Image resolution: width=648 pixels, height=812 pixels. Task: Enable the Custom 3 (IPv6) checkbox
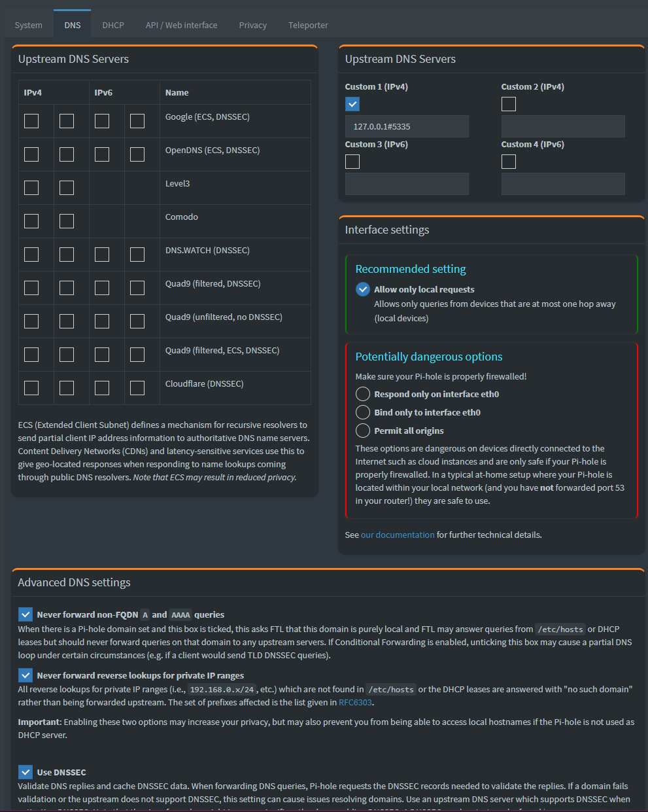352,162
